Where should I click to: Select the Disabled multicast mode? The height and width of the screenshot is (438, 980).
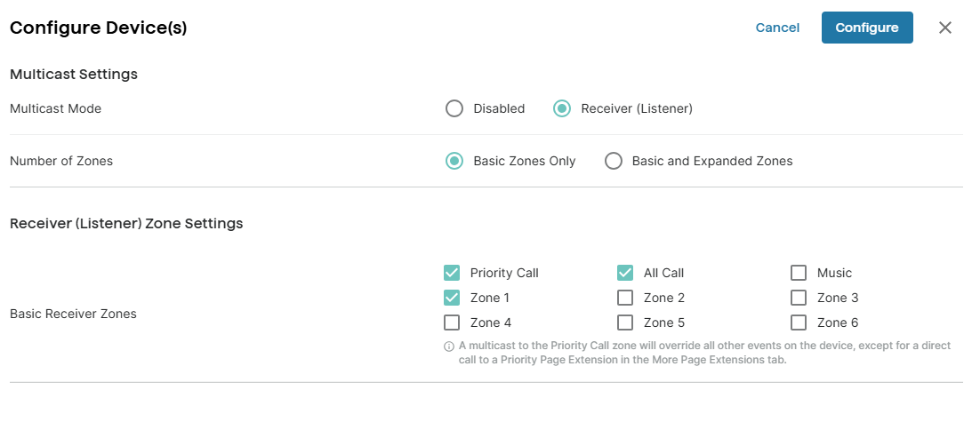[454, 108]
